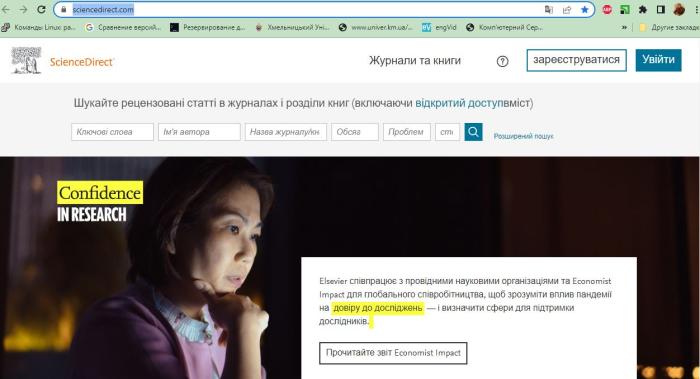Focus the 'Проблем' issue field
The image size is (700, 379).
click(x=407, y=132)
